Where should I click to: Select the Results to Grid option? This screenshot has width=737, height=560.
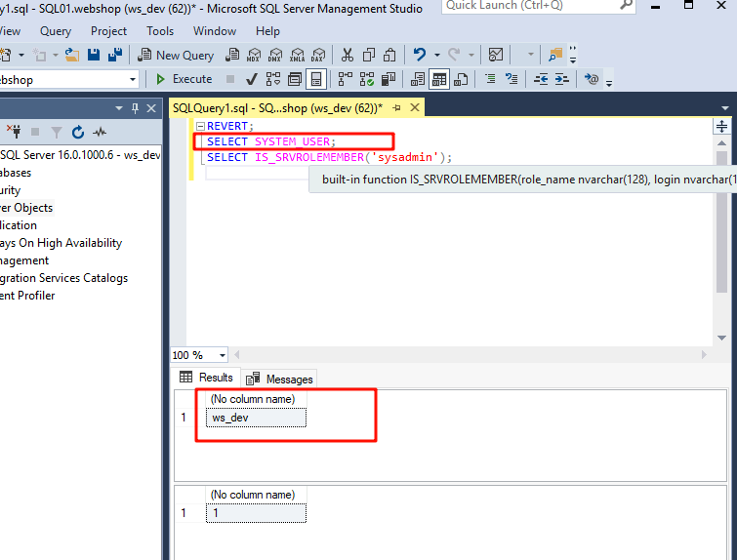coord(439,79)
